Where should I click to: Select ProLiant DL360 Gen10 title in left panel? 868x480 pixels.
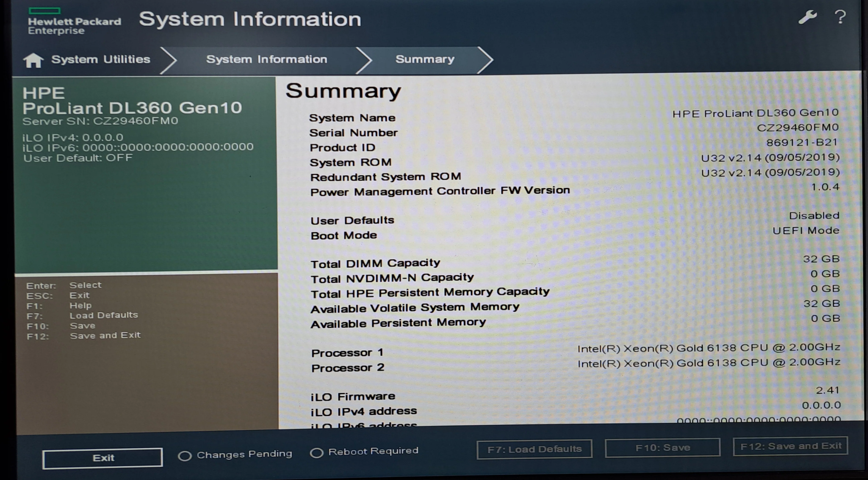[x=132, y=108]
